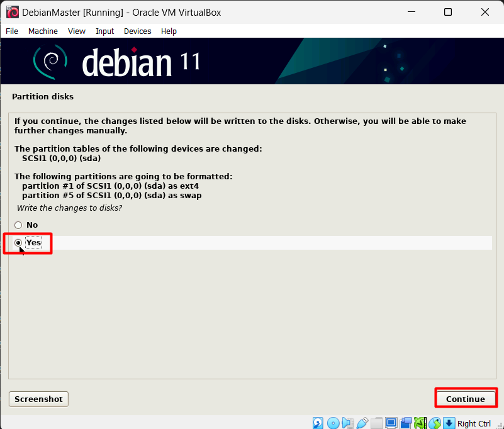Open the Input menu
This screenshot has width=504, height=429.
(105, 31)
